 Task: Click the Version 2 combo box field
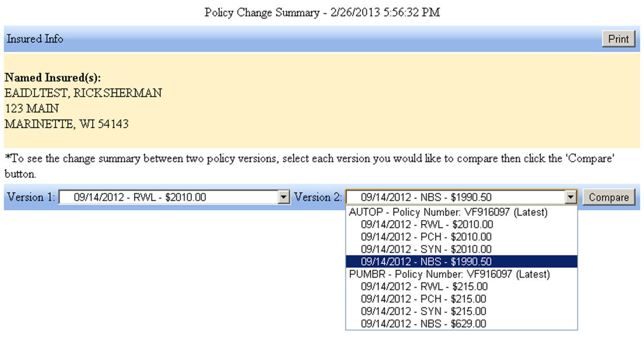[461, 197]
